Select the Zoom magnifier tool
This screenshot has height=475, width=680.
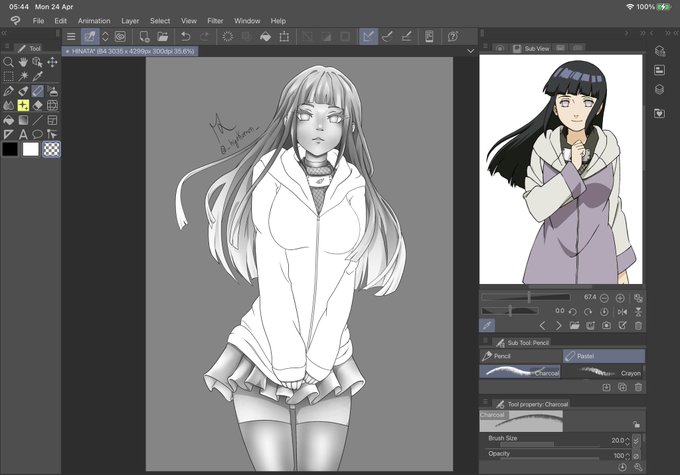8,62
